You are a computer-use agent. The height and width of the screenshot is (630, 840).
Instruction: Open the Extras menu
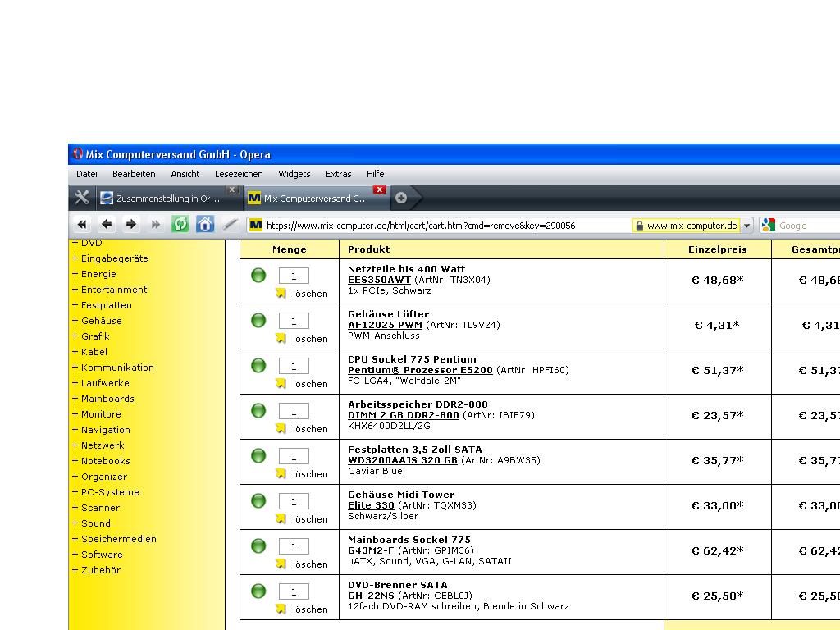[339, 174]
